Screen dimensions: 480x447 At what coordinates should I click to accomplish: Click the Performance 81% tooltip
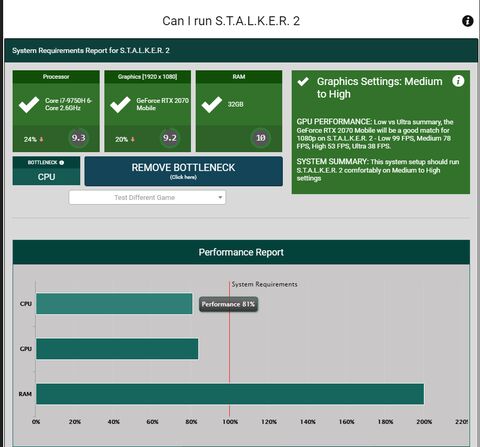(x=228, y=304)
